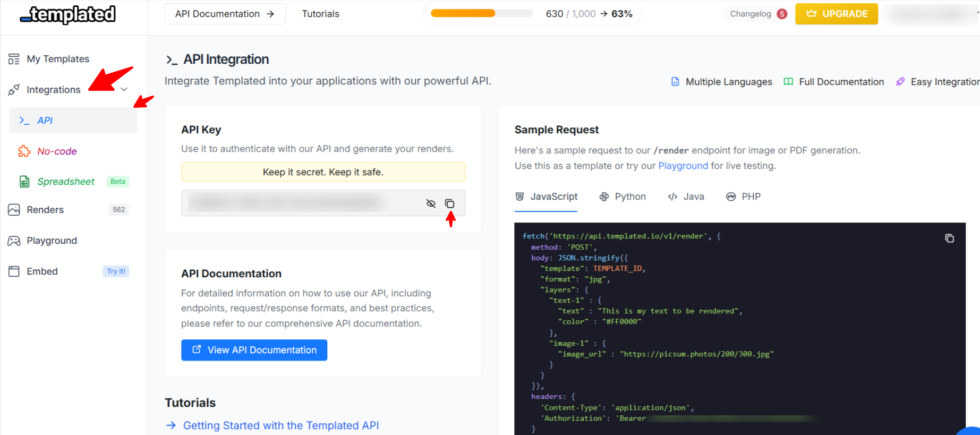This screenshot has height=435, width=980.
Task: Open API Documentation from top bar
Action: point(225,14)
